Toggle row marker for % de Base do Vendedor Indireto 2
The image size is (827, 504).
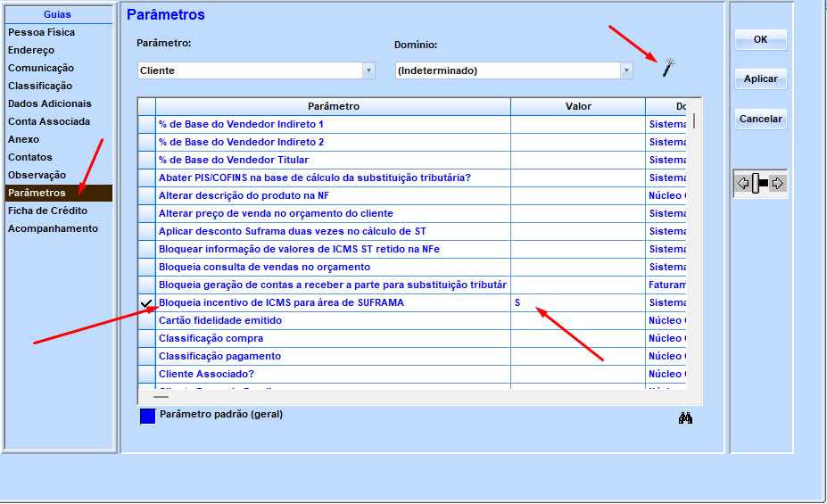(x=146, y=143)
